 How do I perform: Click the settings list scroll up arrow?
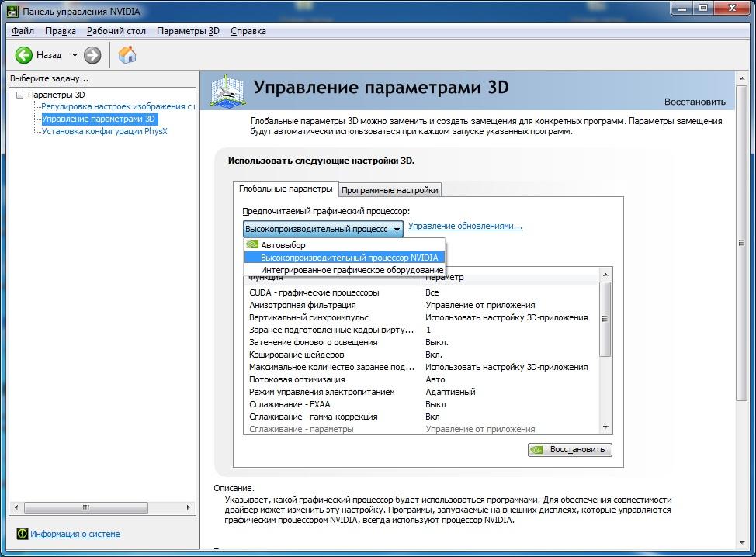(605, 275)
